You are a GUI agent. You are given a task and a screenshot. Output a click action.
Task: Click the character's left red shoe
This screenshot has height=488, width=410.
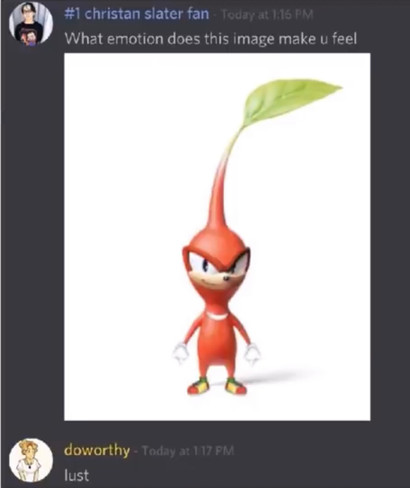pos(198,386)
